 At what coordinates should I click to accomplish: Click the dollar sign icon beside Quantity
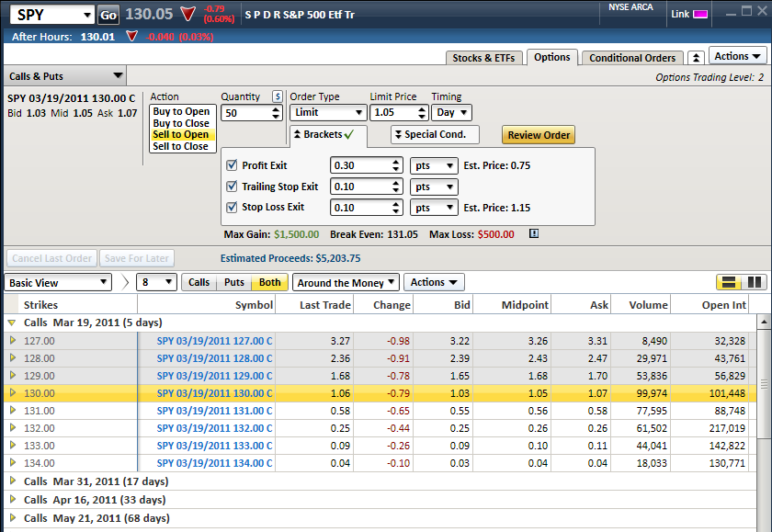278,96
